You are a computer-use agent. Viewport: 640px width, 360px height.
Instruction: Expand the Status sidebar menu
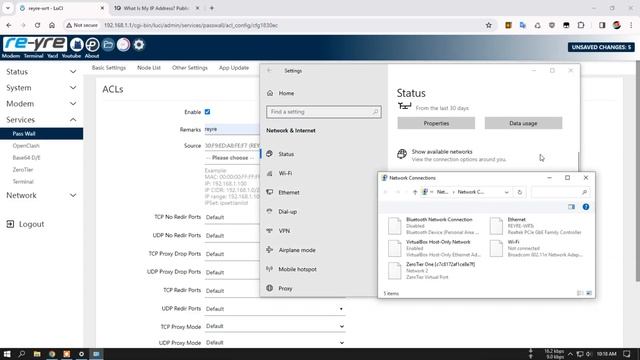point(41,72)
